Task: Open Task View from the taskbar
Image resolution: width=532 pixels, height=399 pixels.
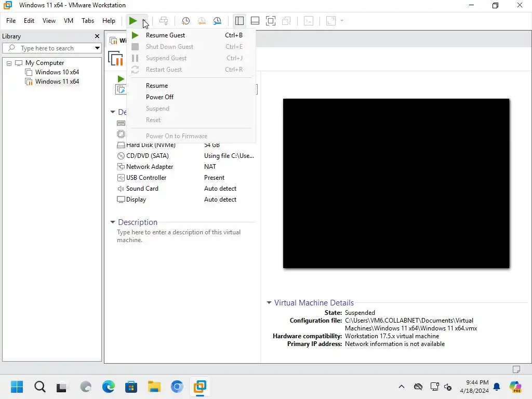Action: (62, 387)
